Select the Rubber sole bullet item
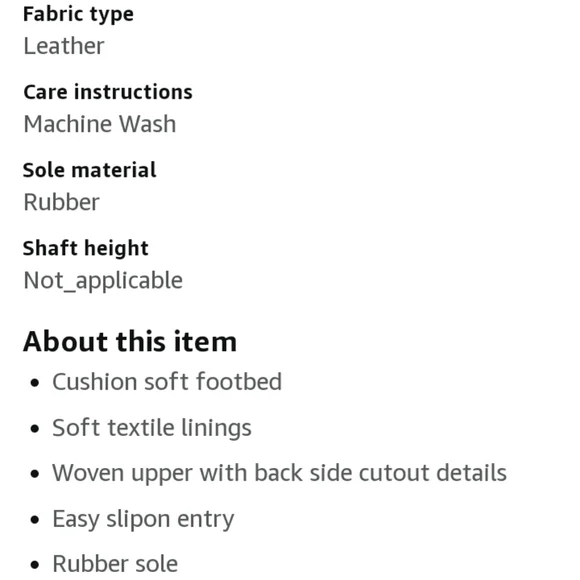580x580 pixels. click(x=115, y=564)
